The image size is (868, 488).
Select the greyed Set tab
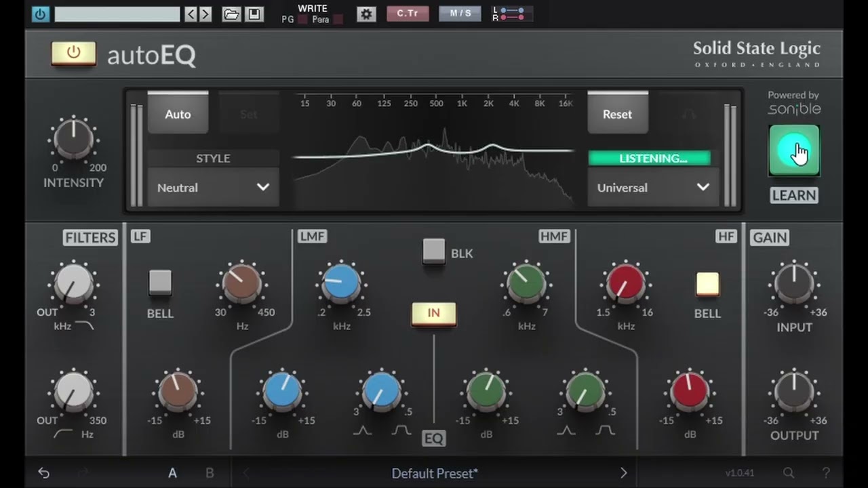(249, 114)
